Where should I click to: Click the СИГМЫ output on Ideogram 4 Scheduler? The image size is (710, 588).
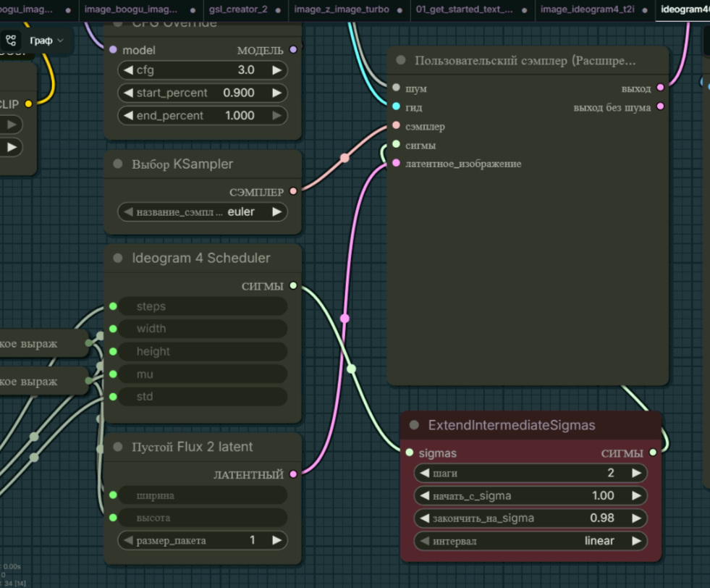pos(293,285)
